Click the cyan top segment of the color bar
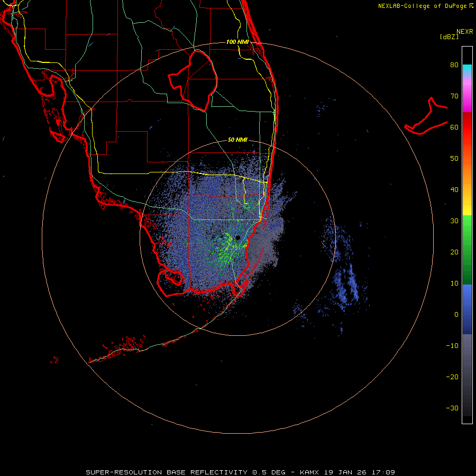The height and width of the screenshot is (476, 476). [467, 68]
